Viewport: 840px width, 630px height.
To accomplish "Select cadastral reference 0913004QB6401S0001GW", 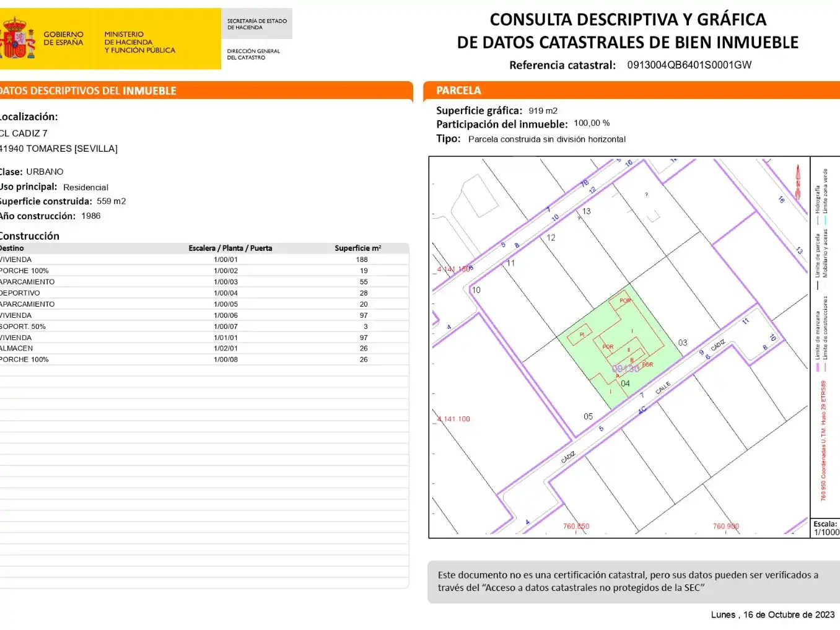I will (689, 65).
